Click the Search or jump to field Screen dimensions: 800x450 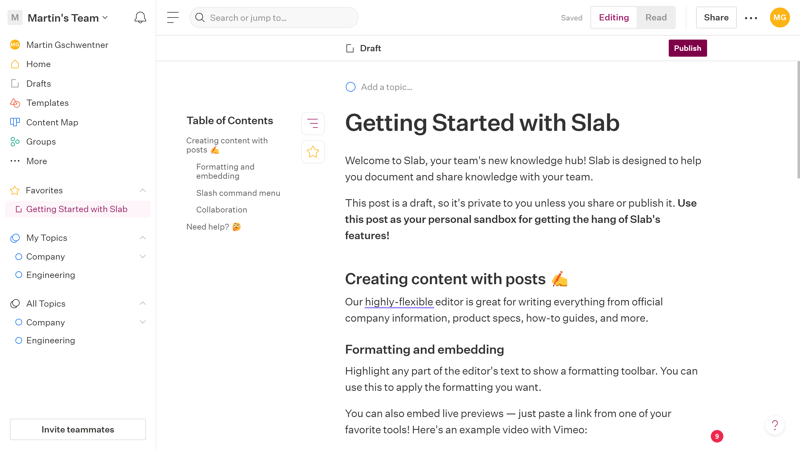[274, 18]
